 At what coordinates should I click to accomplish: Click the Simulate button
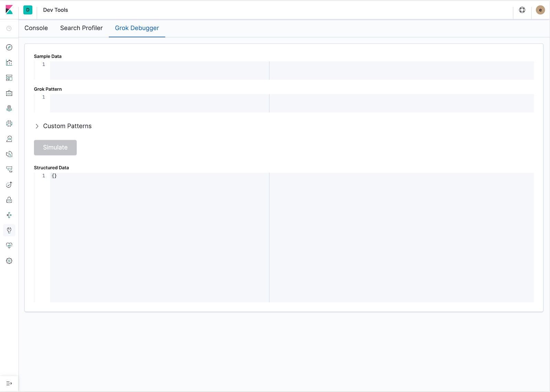coord(55,147)
